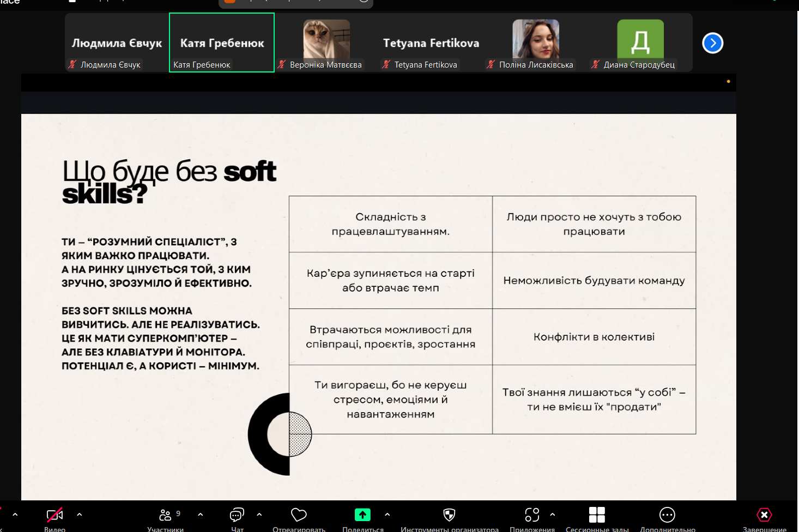Image resolution: width=799 pixels, height=532 pixels.
Task: Select Диана Стародубец avatar tile
Action: point(640,43)
